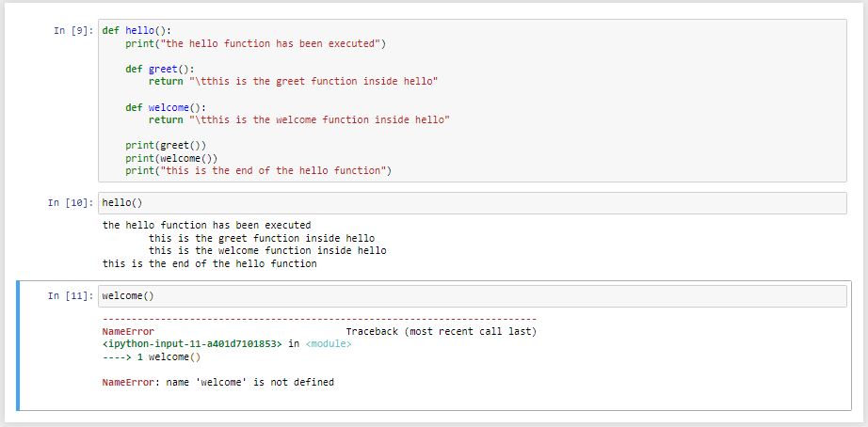Click the 'hello function has been executed' output line
The width and height of the screenshot is (868, 427).
tap(206, 226)
